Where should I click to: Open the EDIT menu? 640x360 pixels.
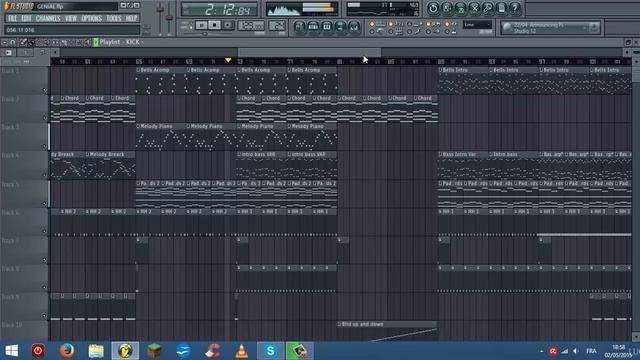[x=26, y=18]
